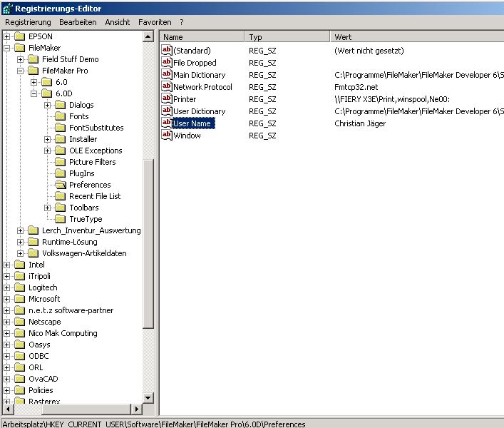Click the registry path in status bar
This screenshot has height=428, width=504.
pyautogui.click(x=154, y=424)
